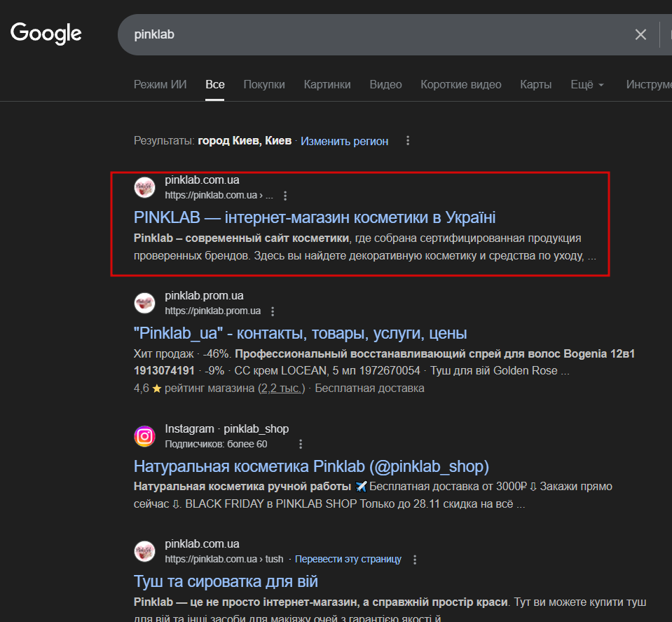Open three-dot menu for first pinklab.com.ua result
Viewport: 672px width, 622px height.
click(285, 196)
